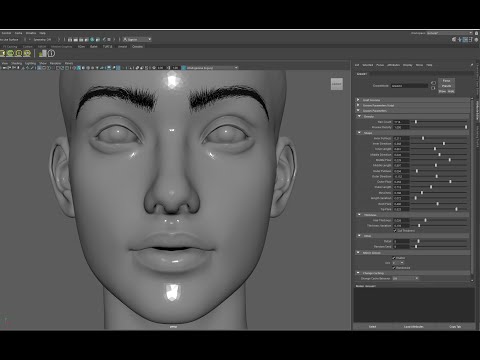Click the teal round icon in status line

(92, 39)
